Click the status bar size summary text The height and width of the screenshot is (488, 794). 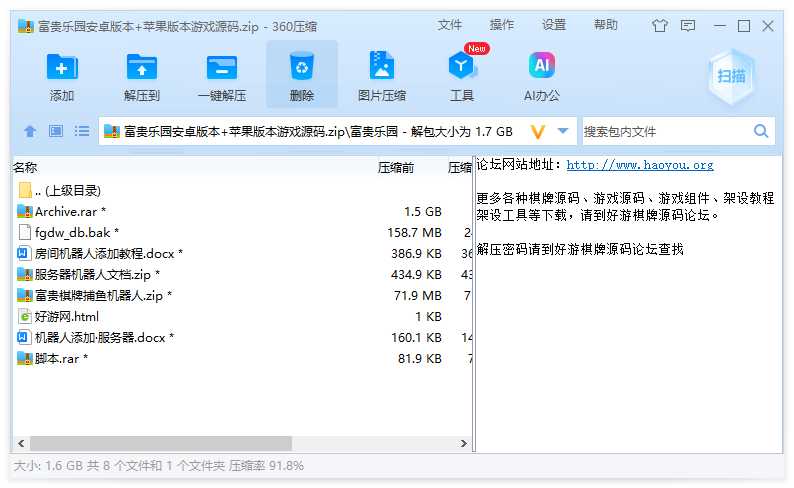pyautogui.click(x=158, y=466)
